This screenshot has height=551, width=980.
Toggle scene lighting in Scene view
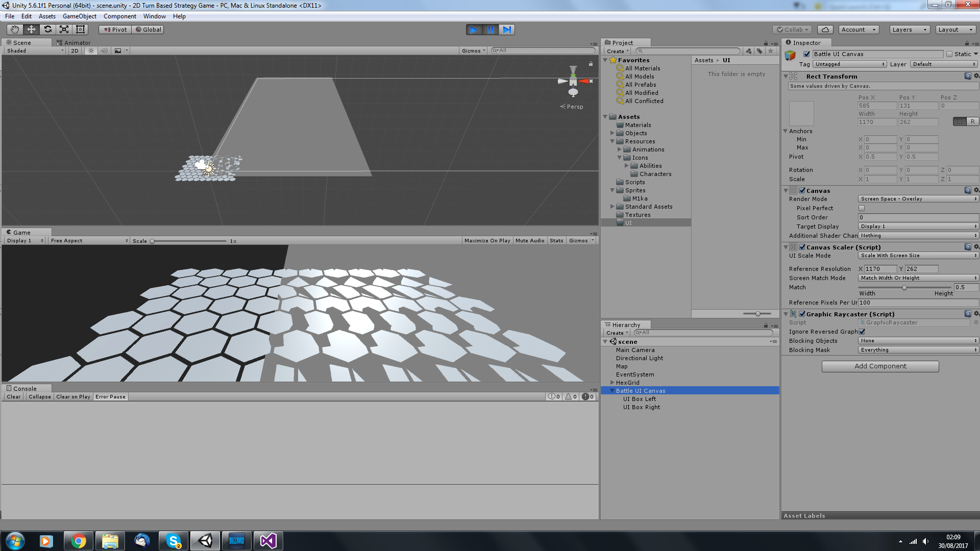click(91, 51)
